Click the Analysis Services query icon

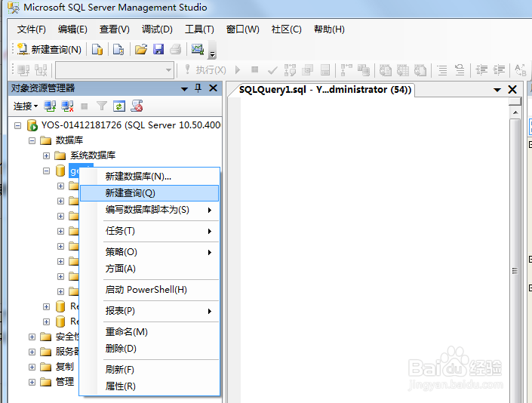click(118, 50)
